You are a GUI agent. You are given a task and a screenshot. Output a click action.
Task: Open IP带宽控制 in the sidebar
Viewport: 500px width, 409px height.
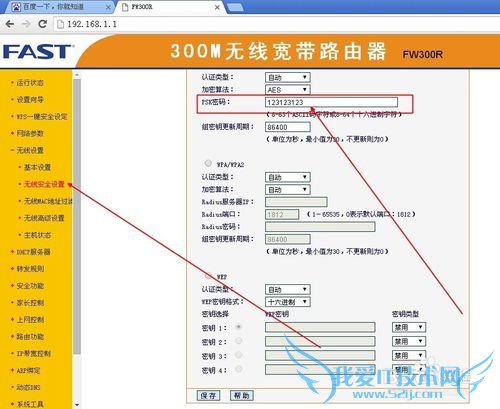(x=33, y=353)
